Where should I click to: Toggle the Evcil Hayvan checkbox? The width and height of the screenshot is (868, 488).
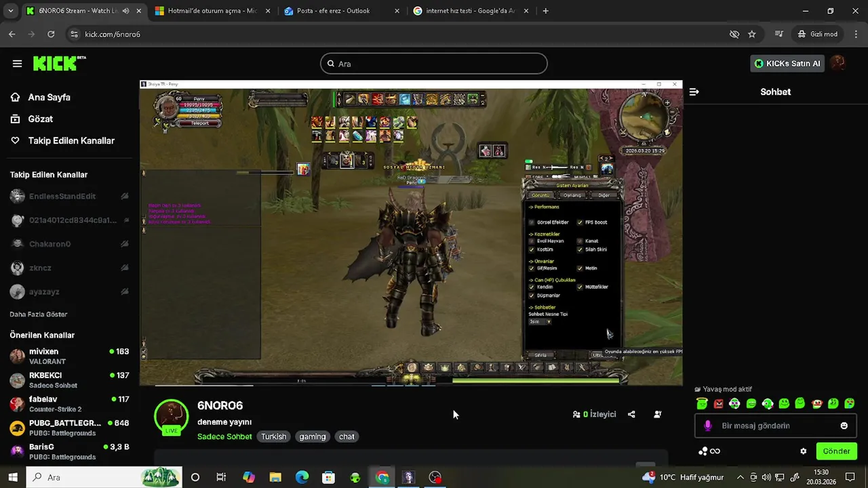pyautogui.click(x=532, y=241)
